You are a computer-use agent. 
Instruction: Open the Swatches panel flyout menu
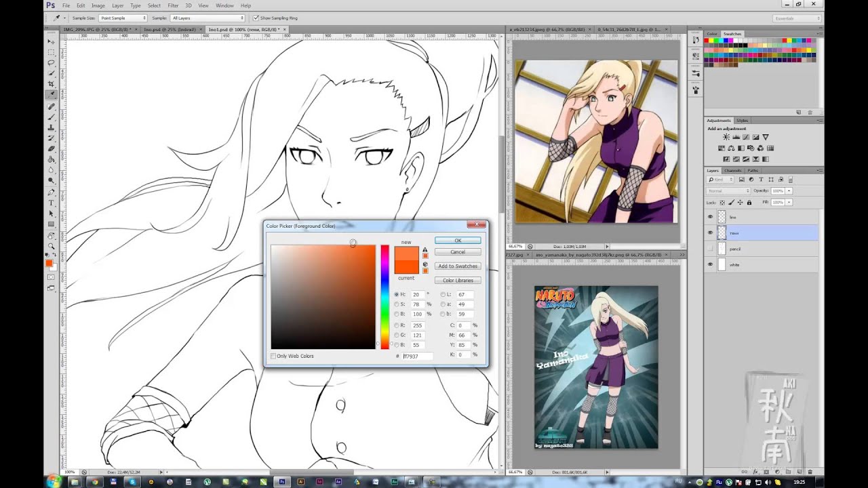pyautogui.click(x=818, y=33)
